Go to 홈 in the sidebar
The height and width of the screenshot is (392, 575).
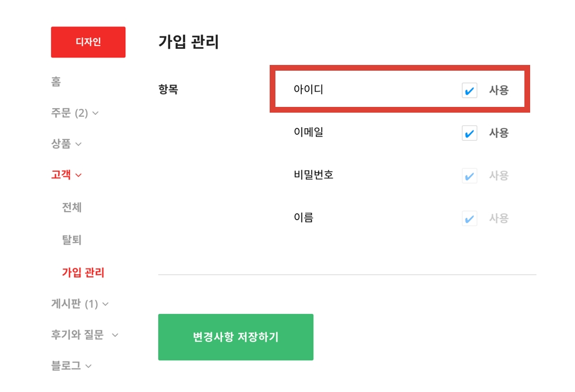pyautogui.click(x=56, y=82)
